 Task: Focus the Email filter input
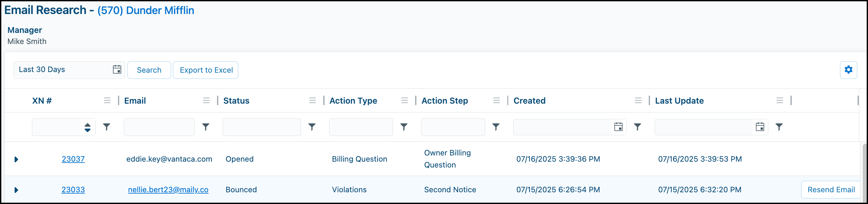(x=159, y=127)
